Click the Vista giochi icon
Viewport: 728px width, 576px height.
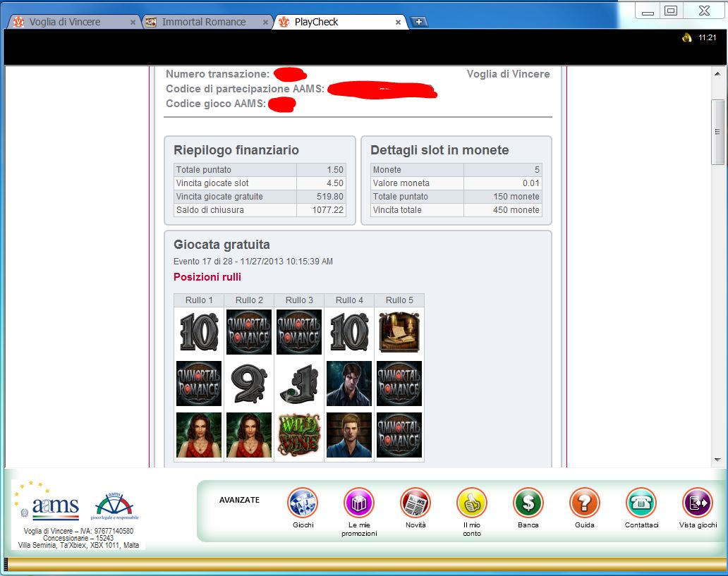698,503
